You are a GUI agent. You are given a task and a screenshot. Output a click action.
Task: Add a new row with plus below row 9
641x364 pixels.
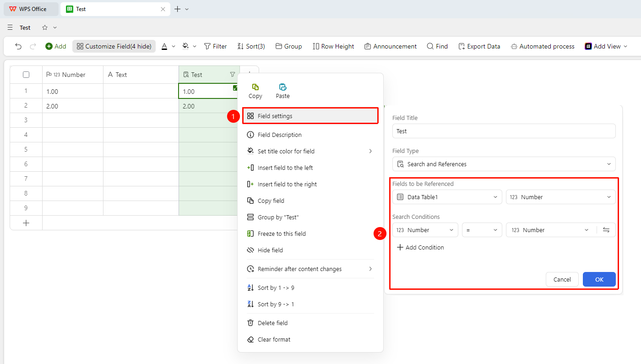click(x=26, y=223)
